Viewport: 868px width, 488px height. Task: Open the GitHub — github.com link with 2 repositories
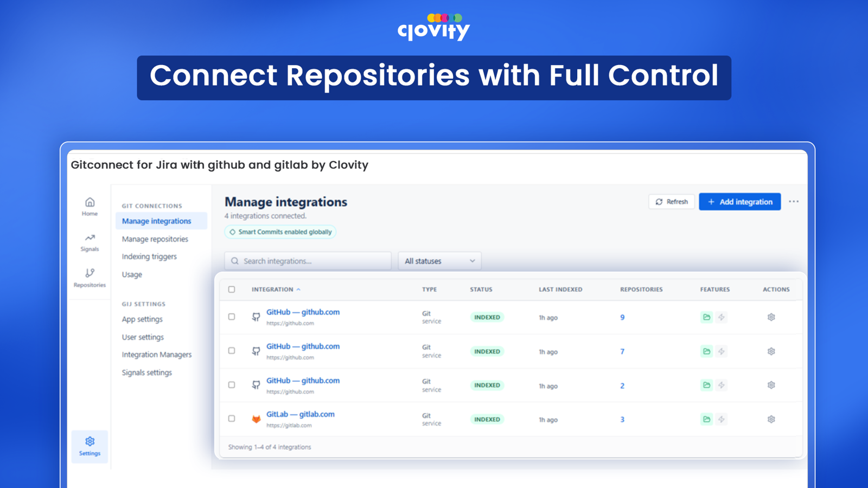click(303, 381)
